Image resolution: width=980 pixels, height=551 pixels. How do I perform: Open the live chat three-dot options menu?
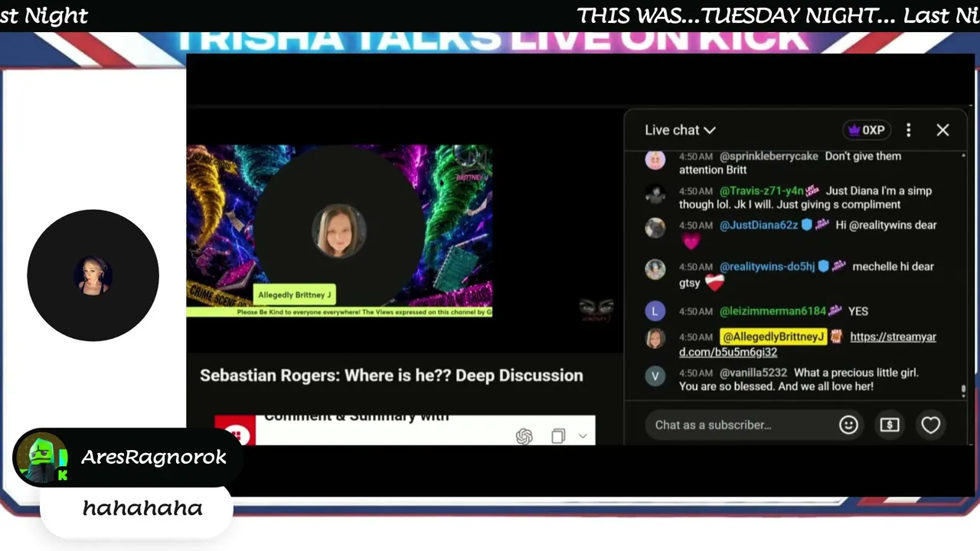click(x=909, y=130)
